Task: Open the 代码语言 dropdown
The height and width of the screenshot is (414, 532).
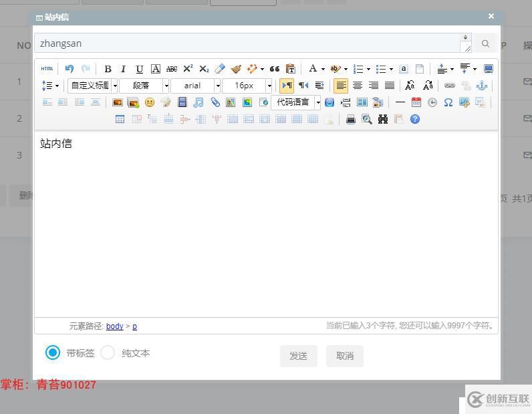Action: pyautogui.click(x=296, y=102)
